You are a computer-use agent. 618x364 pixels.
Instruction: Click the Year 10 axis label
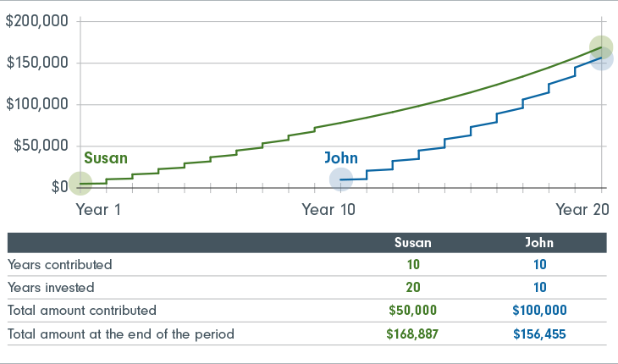point(328,210)
